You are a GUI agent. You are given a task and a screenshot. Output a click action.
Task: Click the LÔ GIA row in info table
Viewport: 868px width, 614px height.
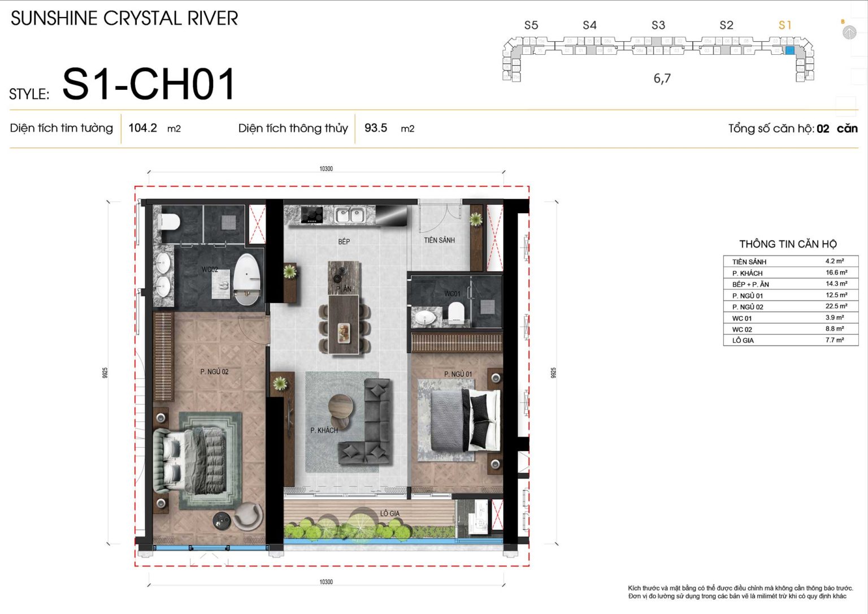[791, 340]
